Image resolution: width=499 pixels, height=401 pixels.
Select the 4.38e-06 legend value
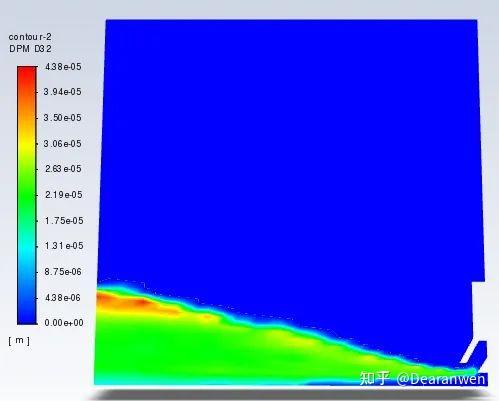point(63,298)
